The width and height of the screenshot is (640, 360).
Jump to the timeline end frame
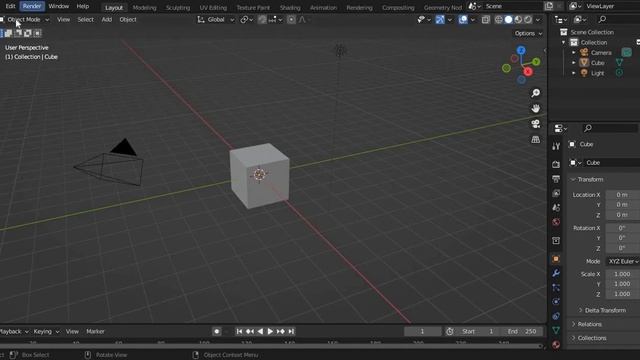(x=291, y=331)
